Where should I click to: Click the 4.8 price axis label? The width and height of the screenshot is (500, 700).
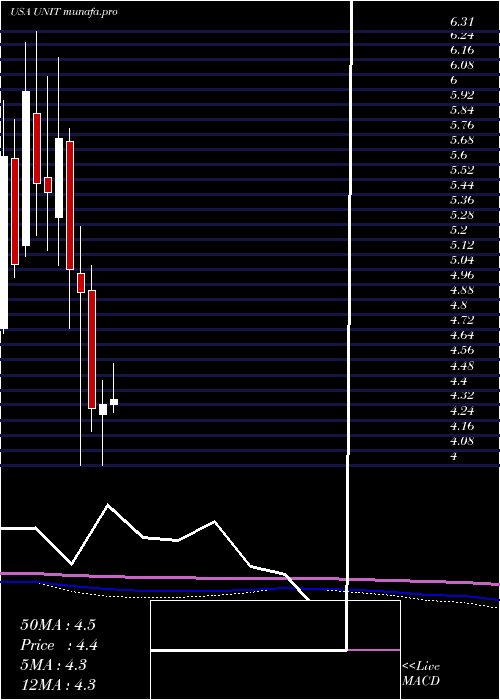[x=458, y=305]
